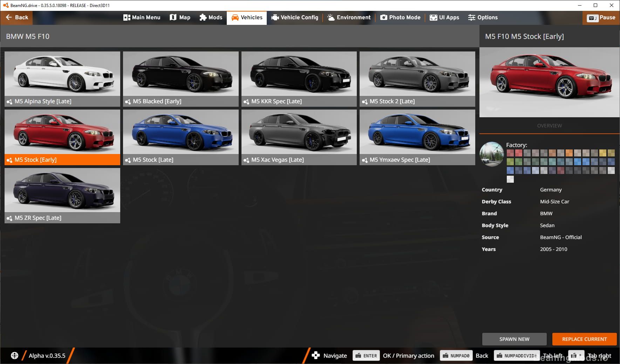
Task: Click the NUMPADDIVIDE key hint icon
Action: (517, 356)
